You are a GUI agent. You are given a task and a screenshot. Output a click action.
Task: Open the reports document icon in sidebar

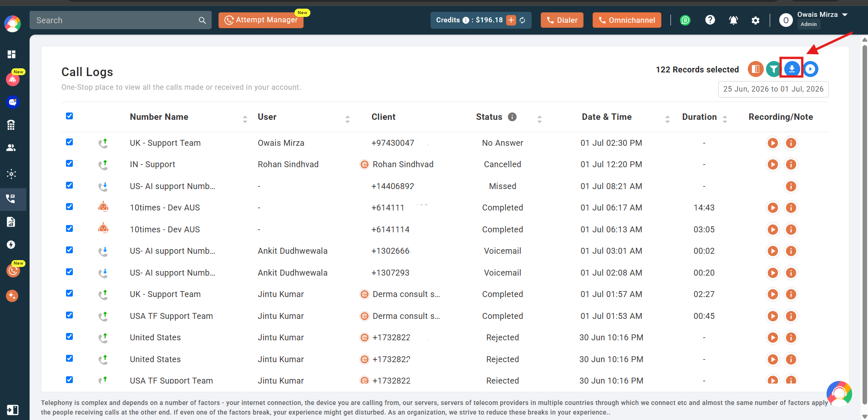coord(11,222)
